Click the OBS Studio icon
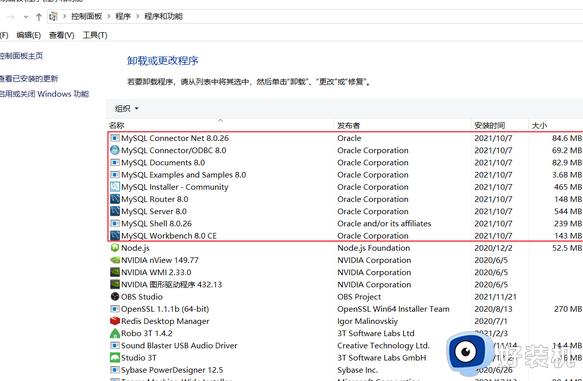583x381 pixels. click(x=115, y=297)
